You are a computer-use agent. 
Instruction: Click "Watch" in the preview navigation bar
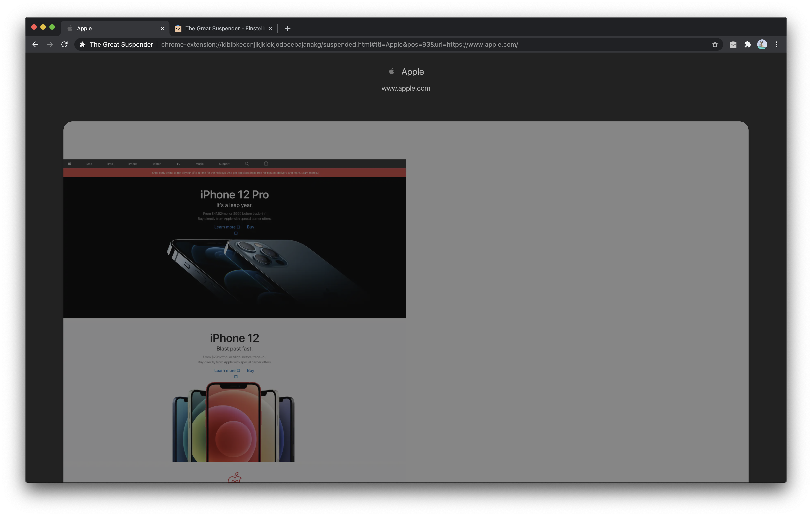click(x=157, y=164)
